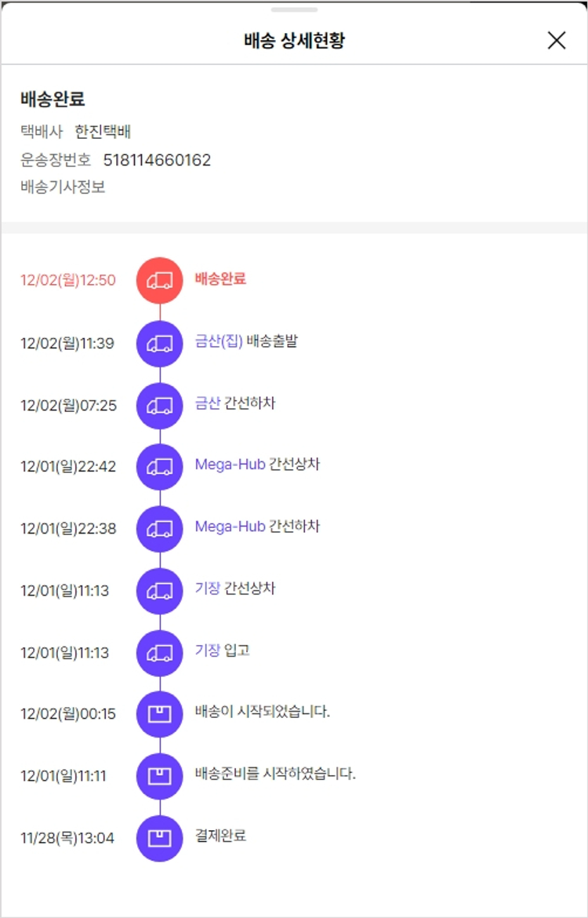Click the red delivery complete truck icon
Viewport: 588px width, 918px height.
coord(160,280)
